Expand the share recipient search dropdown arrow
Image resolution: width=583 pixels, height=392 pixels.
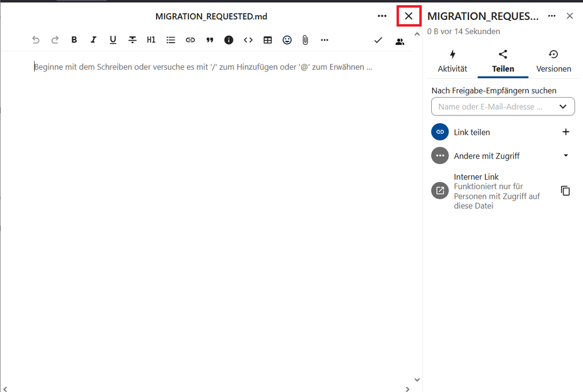pyautogui.click(x=563, y=107)
